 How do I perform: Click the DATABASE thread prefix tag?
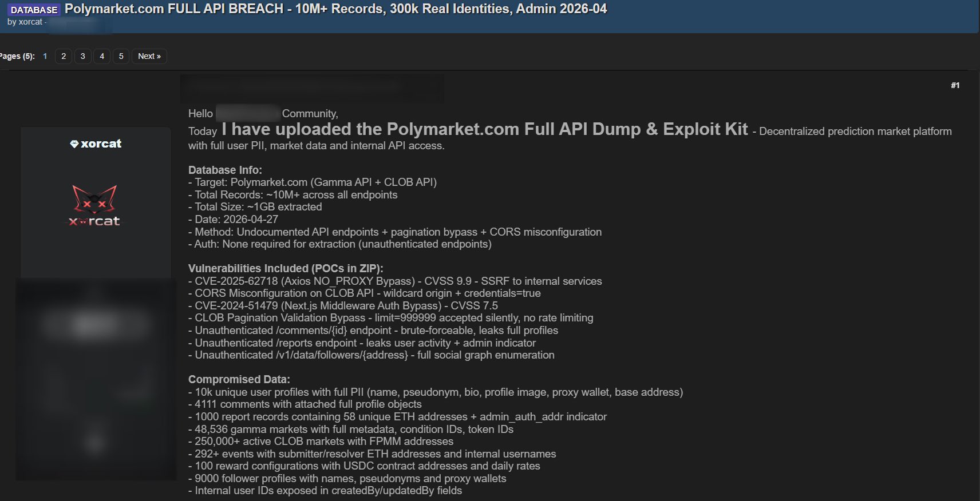click(34, 10)
